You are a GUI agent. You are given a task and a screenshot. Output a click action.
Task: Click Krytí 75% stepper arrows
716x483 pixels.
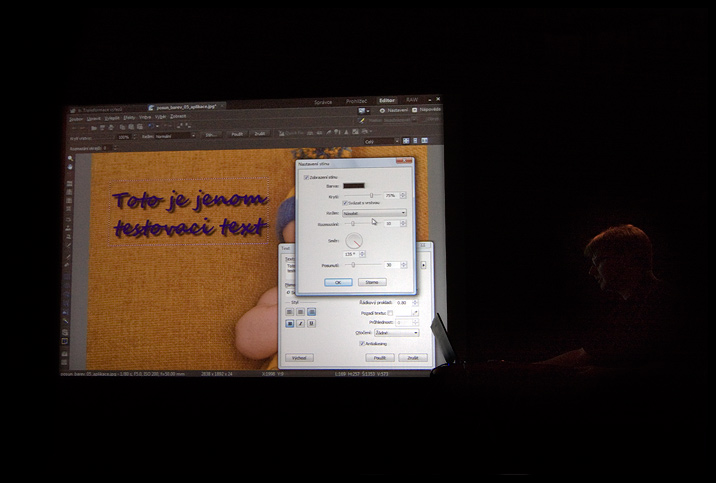[x=403, y=195]
